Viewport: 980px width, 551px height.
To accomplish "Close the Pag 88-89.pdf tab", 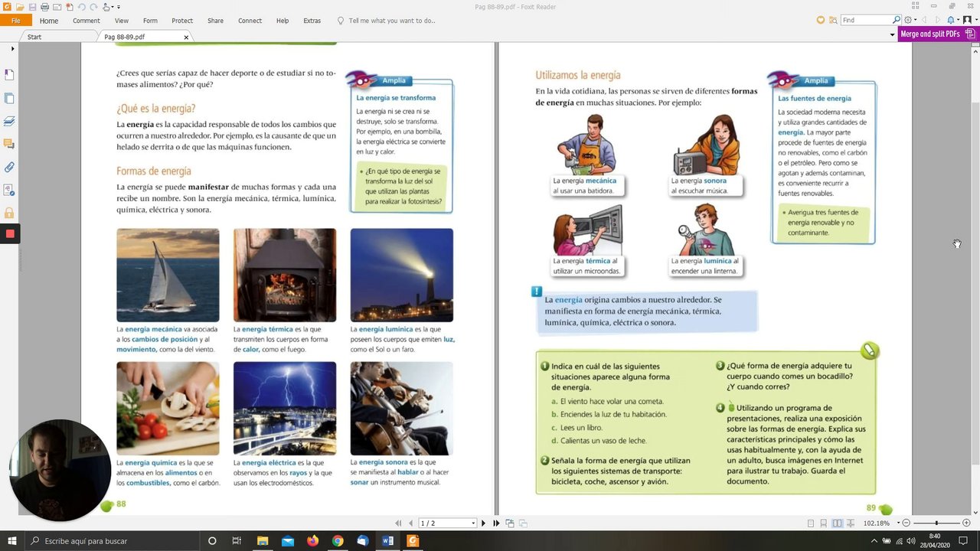I will [x=186, y=37].
